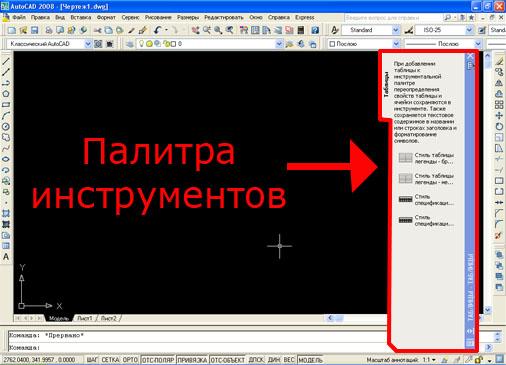Open the Standard text style dropdown
506x365 pixels.
point(396,30)
